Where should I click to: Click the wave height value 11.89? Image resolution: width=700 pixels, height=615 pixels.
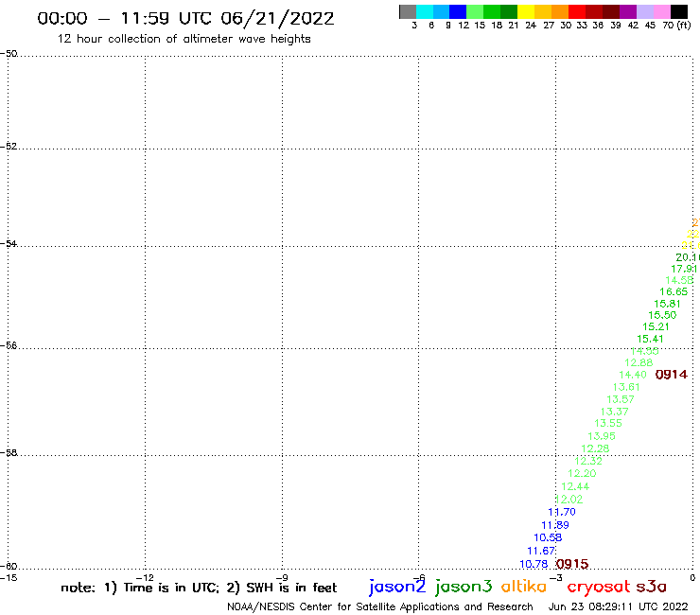(555, 525)
